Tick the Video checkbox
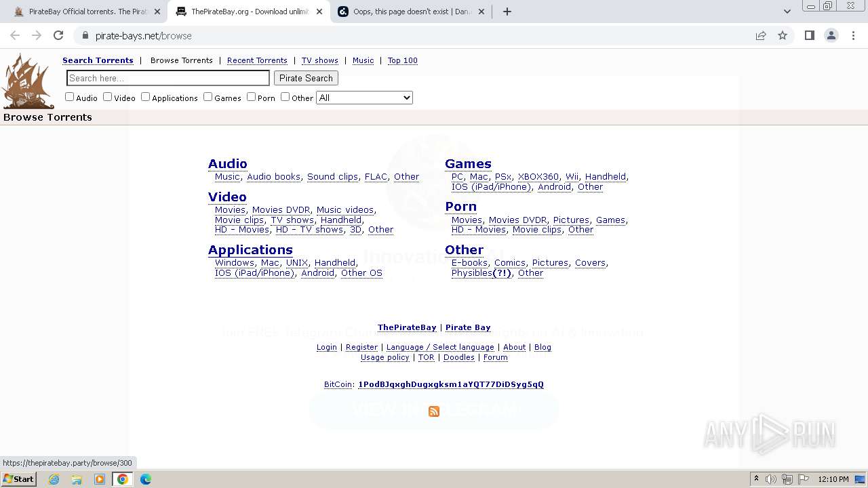Screen dimensions: 868x488 (107, 97)
